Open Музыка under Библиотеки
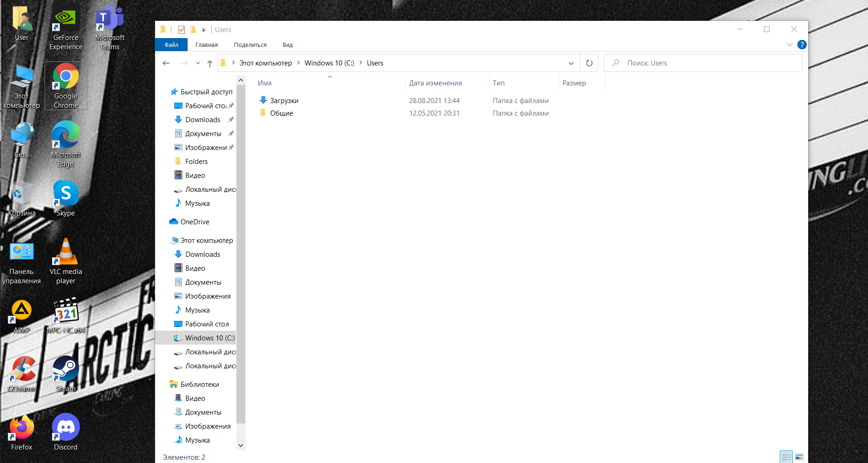Image resolution: width=868 pixels, height=463 pixels. coord(197,440)
